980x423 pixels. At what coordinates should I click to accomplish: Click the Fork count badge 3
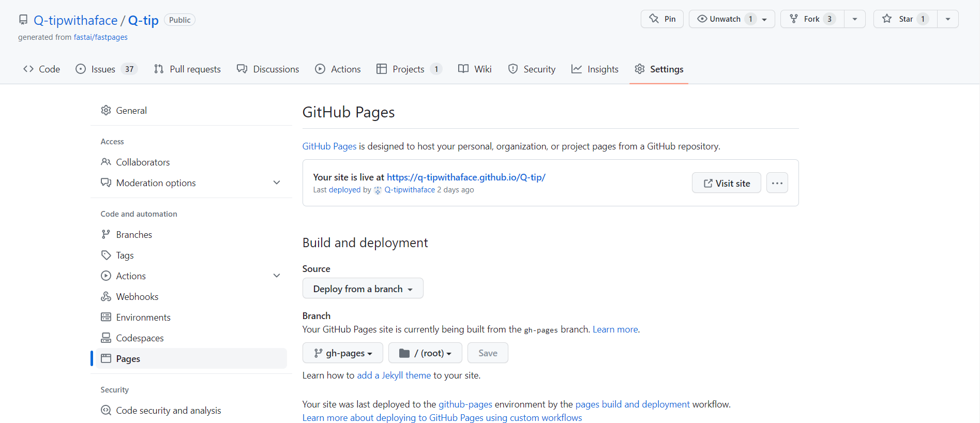(x=830, y=19)
